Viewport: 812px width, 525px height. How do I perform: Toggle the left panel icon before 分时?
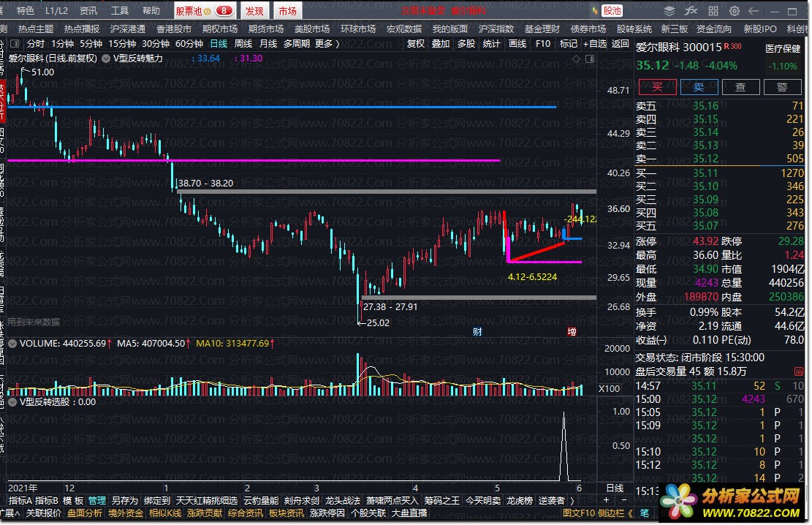(15, 44)
